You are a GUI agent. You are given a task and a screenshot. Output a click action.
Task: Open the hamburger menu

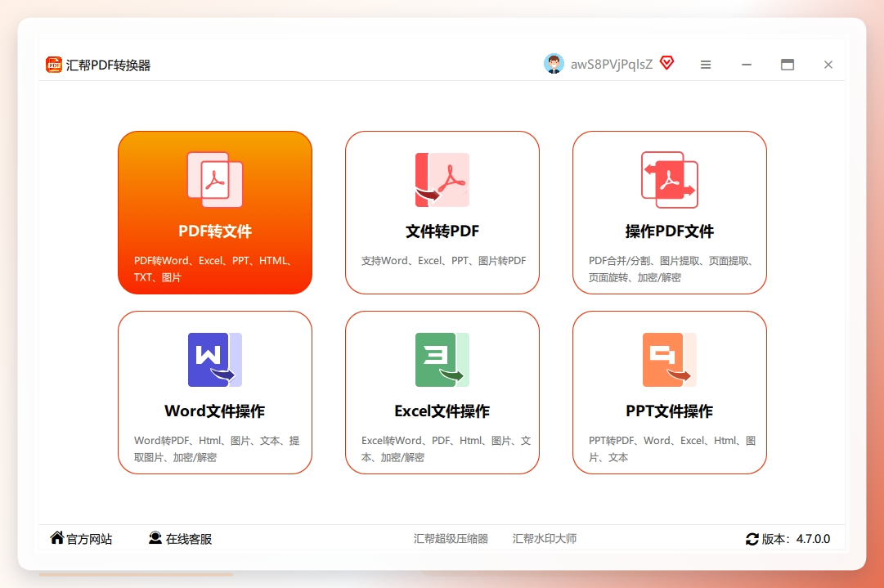click(705, 65)
